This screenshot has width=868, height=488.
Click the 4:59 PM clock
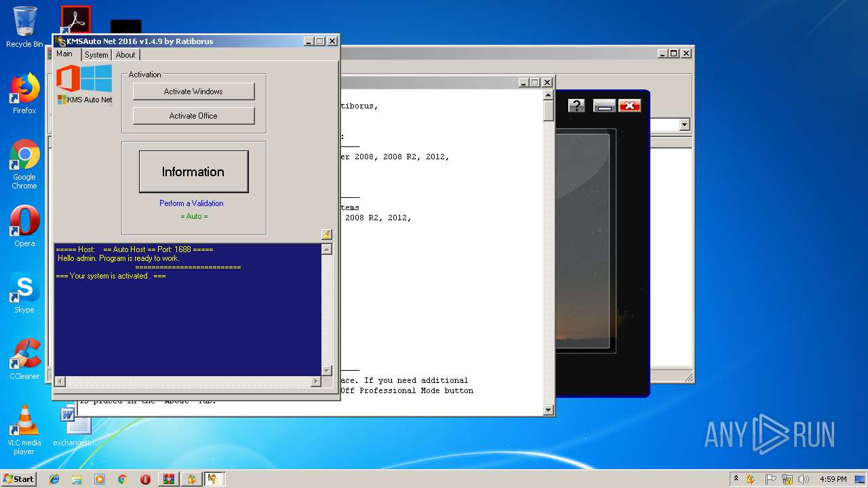[833, 479]
